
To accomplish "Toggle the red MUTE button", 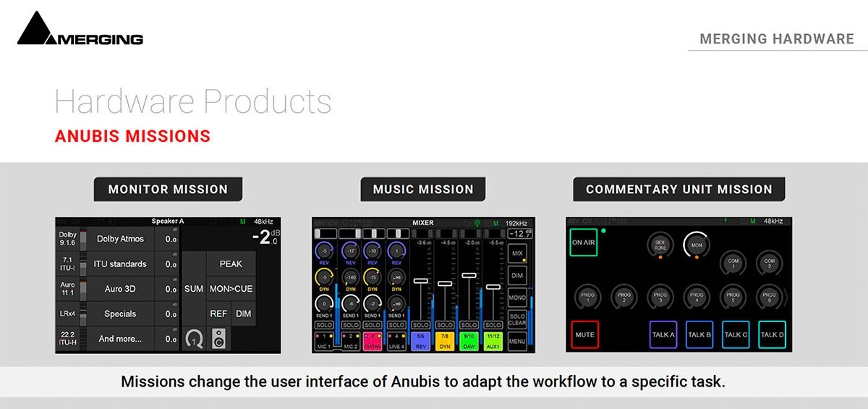I will (584, 334).
